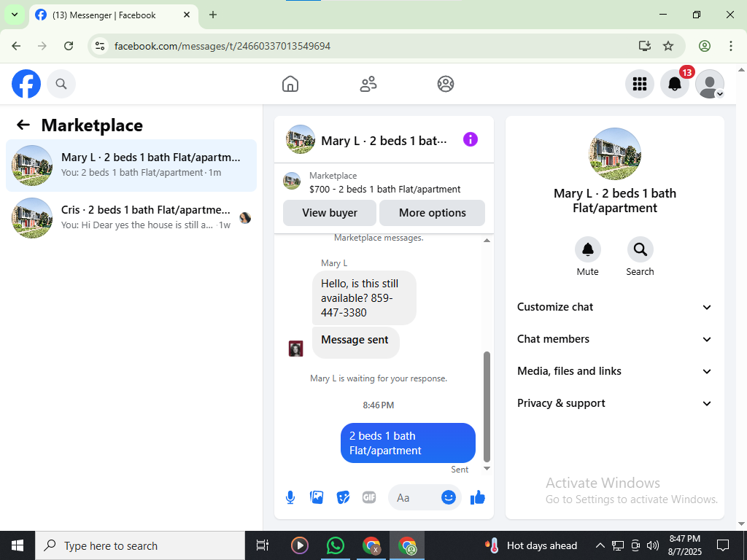Open the account profile avatar menu
The width and height of the screenshot is (747, 560).
(710, 84)
